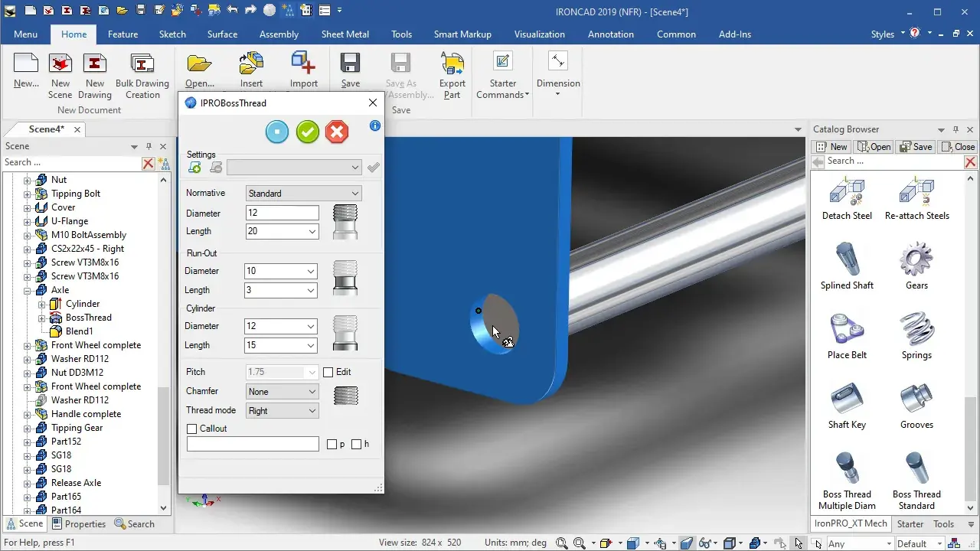This screenshot has width=980, height=551.
Task: Open the New Drawing tool
Action: point(95,76)
